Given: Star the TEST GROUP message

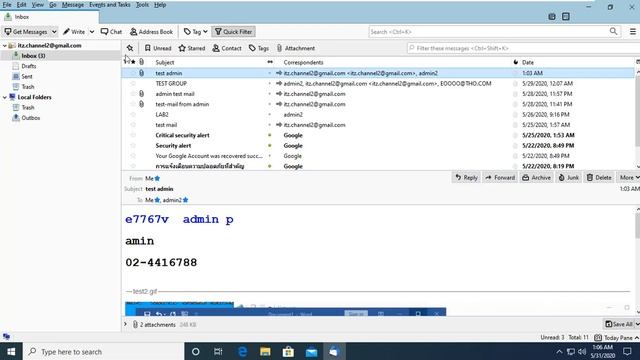Looking at the screenshot, I should tap(133, 83).
